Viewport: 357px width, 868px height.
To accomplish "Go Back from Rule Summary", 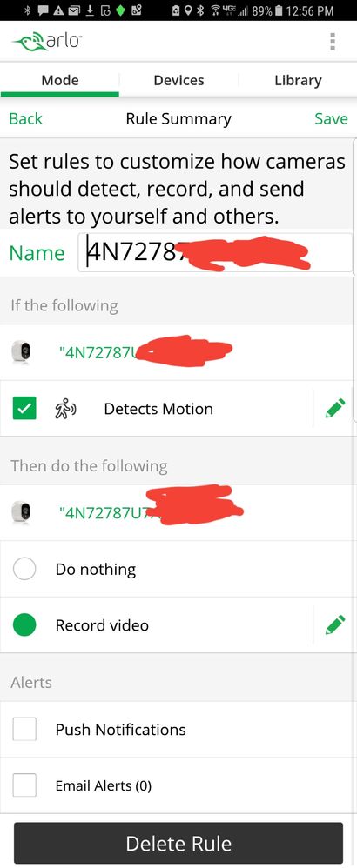I will 25,118.
